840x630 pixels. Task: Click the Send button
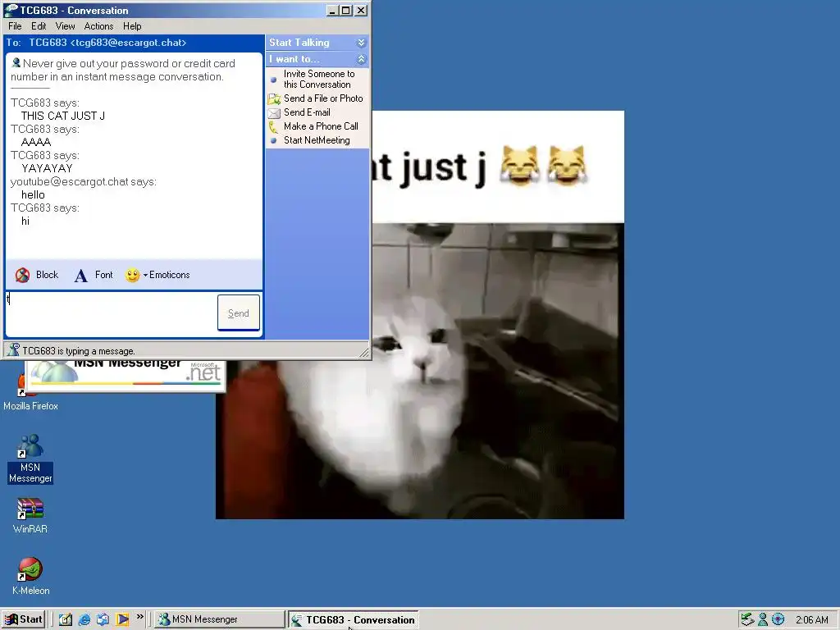point(239,313)
